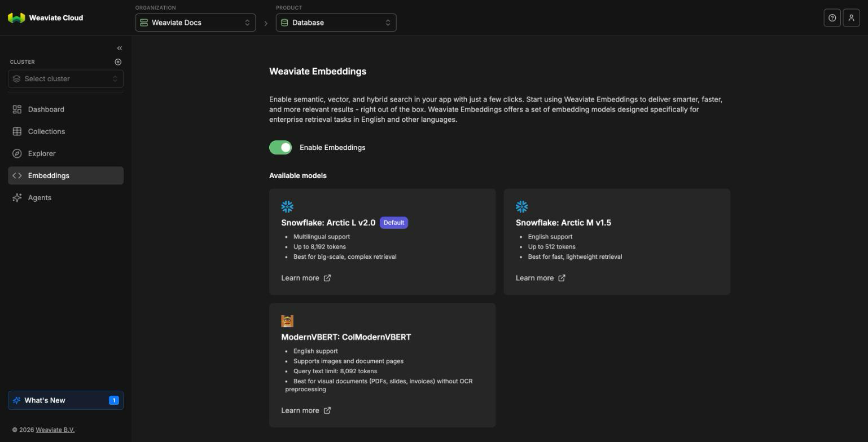This screenshot has width=868, height=442.
Task: Open Explorer in sidebar
Action: coord(65,153)
